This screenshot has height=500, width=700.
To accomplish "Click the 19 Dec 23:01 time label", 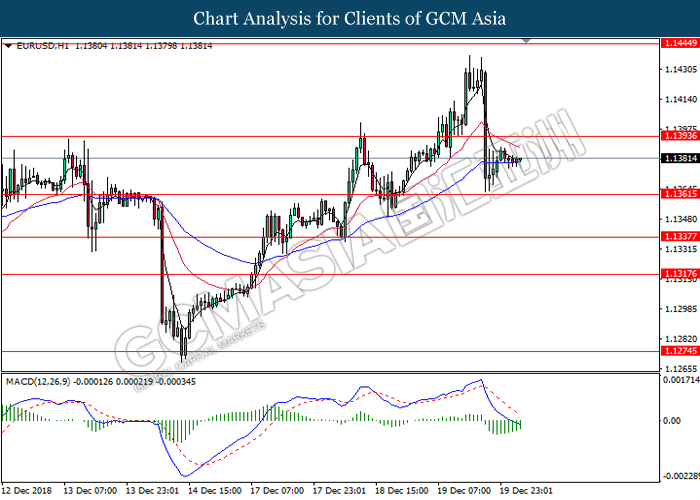I will point(526,491).
